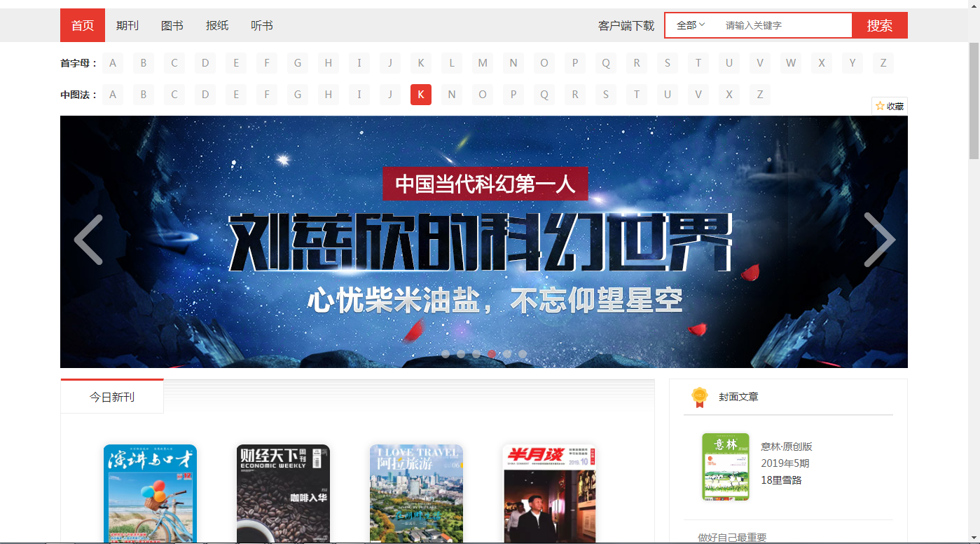The image size is (980, 544).
Task: Open the 半月谈 magazine cover
Action: click(549, 494)
